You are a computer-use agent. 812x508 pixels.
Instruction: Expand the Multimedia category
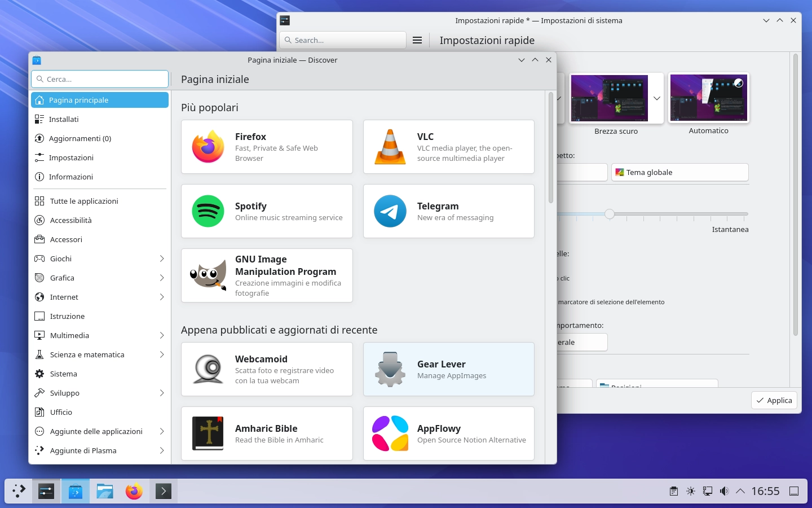[x=69, y=335]
